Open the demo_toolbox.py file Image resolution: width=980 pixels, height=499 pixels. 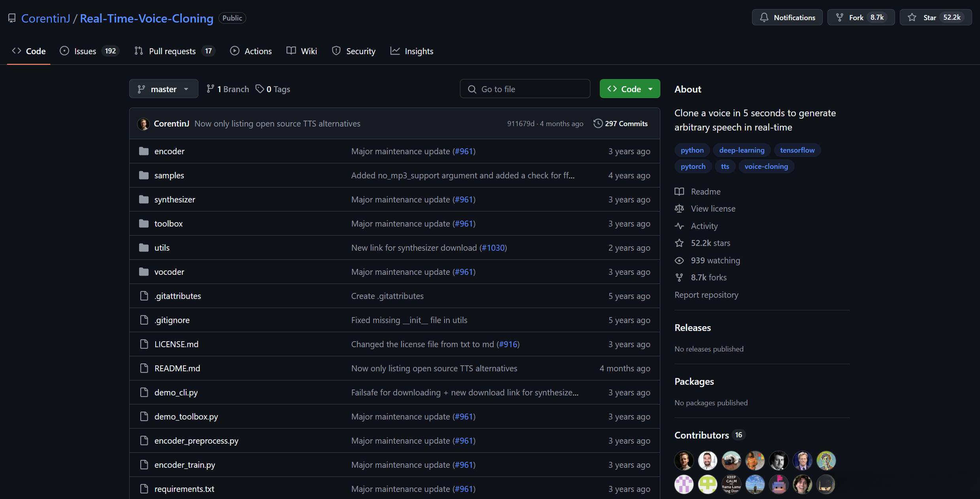tap(186, 417)
